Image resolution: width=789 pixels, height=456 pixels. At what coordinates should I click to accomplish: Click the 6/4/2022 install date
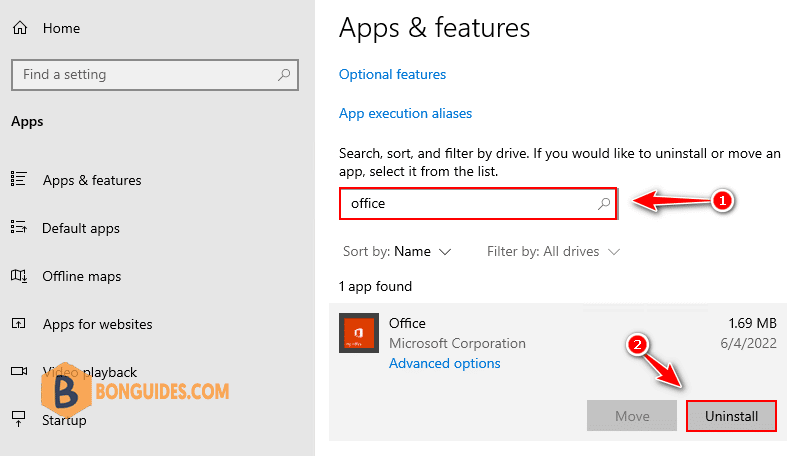point(748,343)
